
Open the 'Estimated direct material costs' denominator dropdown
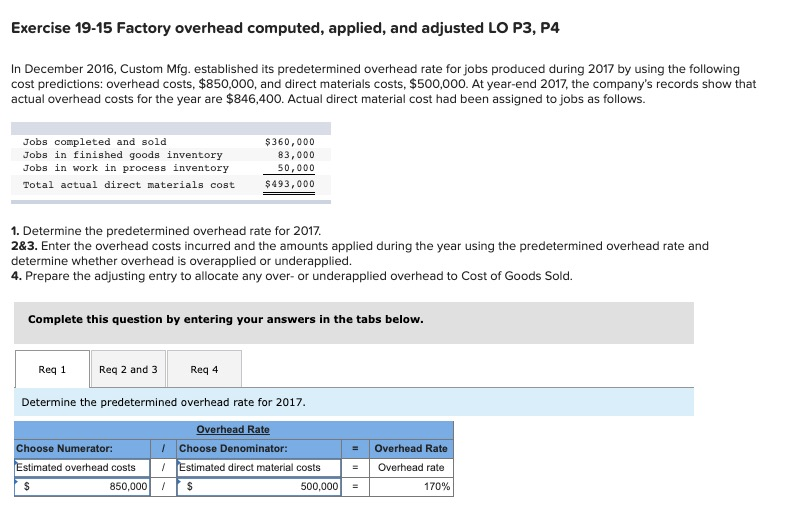coord(258,467)
